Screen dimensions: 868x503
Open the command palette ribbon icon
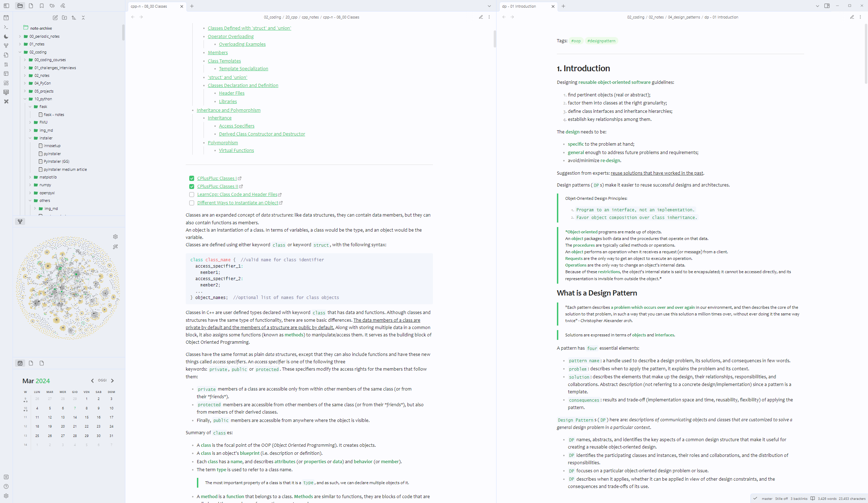point(6,27)
